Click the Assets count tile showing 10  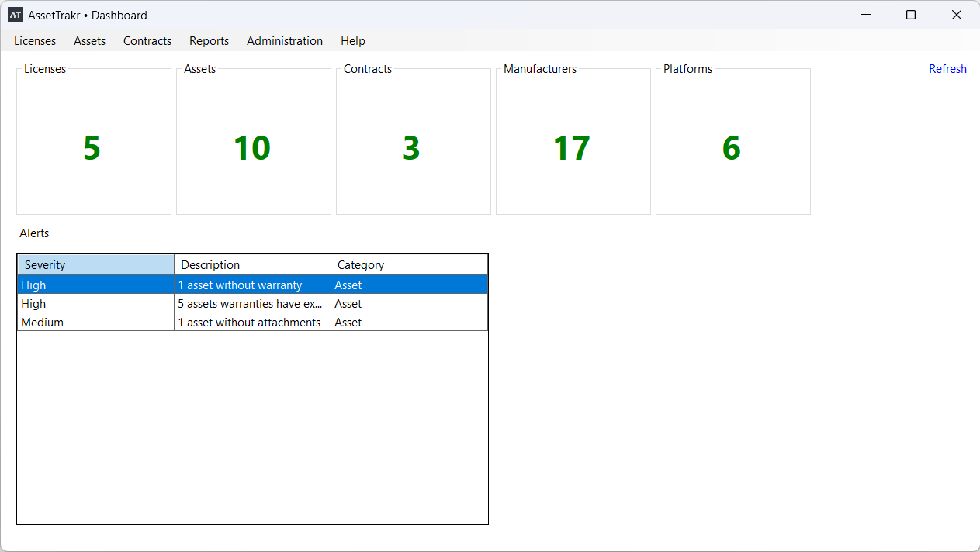[253, 147]
